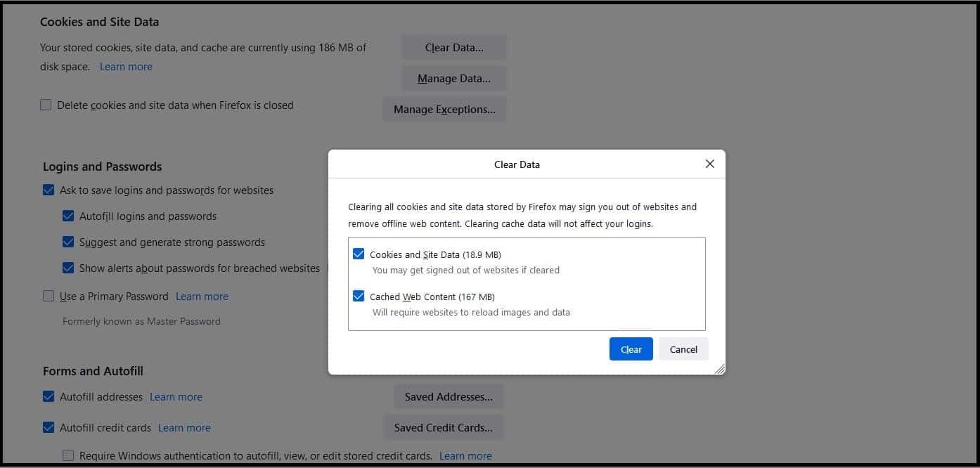Viewport: 980px width, 468px height.
Task: Disable Autofill logins and passwords
Action: tap(68, 216)
